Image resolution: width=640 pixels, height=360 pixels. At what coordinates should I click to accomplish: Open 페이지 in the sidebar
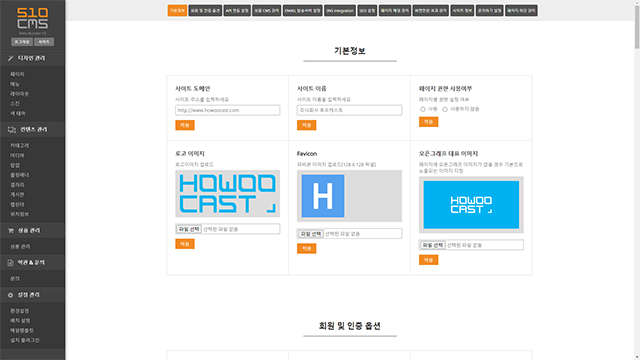click(x=17, y=74)
